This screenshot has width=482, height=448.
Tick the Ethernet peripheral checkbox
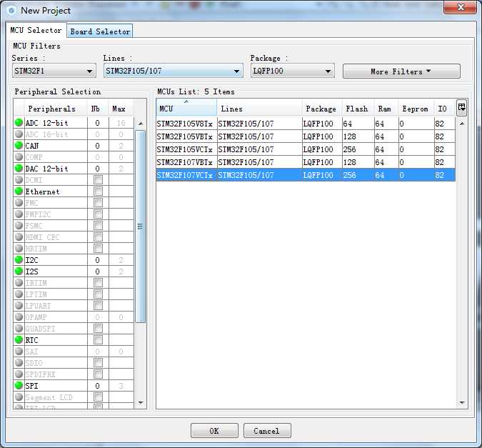pos(98,191)
